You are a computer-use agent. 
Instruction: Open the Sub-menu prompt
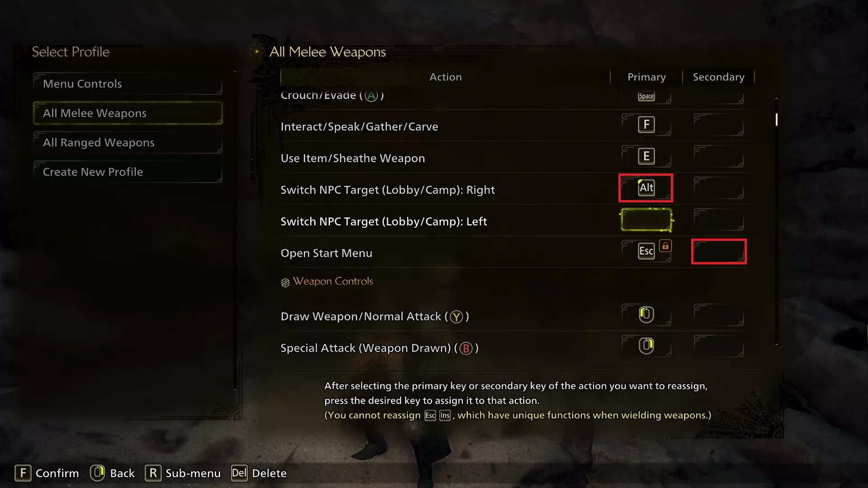[x=183, y=473]
